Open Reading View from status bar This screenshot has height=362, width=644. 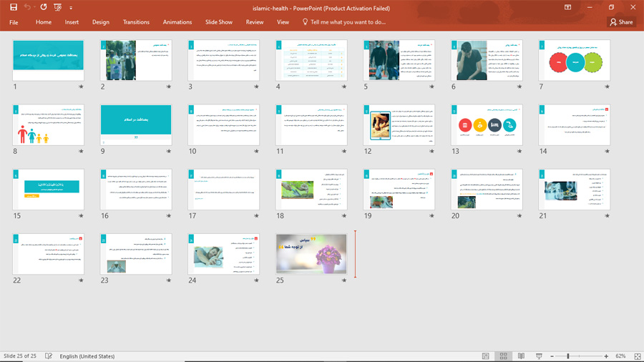tap(521, 356)
